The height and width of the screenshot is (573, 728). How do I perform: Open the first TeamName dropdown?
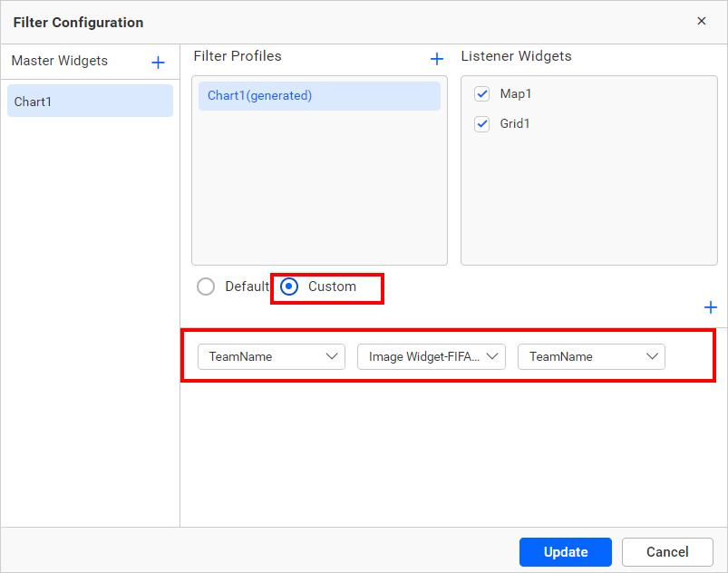(271, 356)
